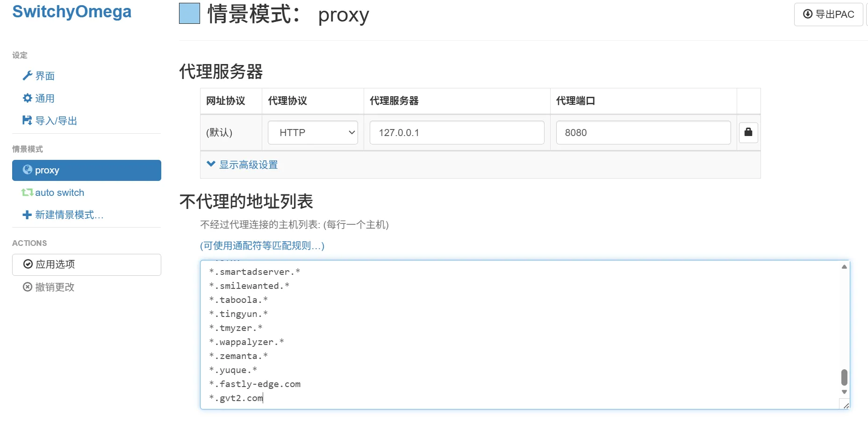Click the 撤销更改 revert icon
Viewport: 868px width, 438px height.
pos(27,287)
